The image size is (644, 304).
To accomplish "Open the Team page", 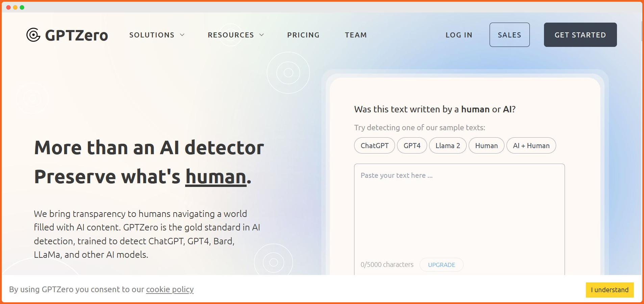I will click(356, 35).
